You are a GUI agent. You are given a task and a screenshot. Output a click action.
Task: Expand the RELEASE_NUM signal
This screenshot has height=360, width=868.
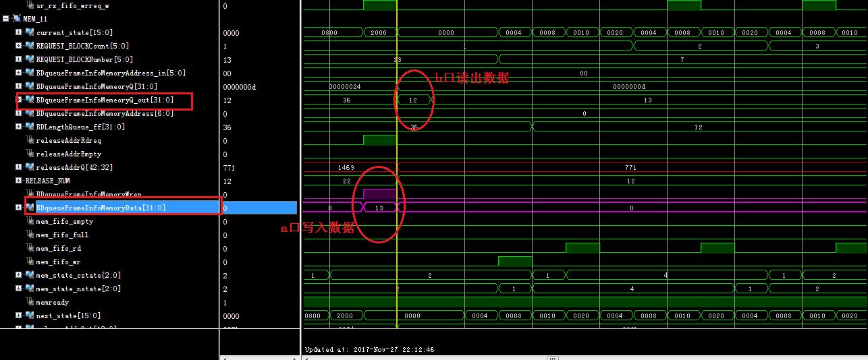click(19, 181)
